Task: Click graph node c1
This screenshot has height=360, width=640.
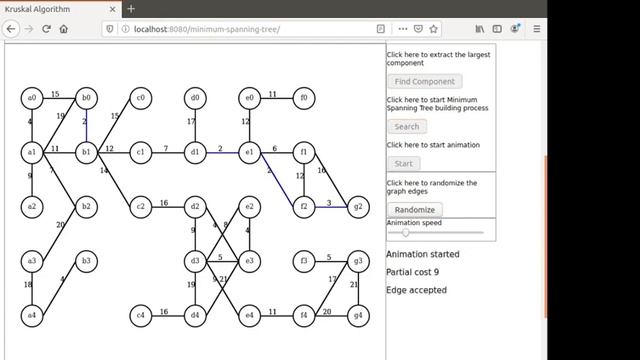Action: click(140, 152)
